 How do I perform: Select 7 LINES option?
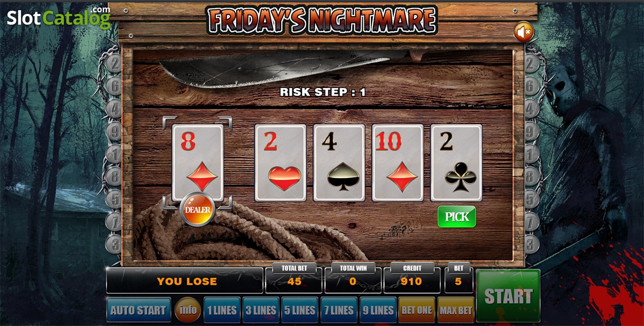(x=339, y=310)
